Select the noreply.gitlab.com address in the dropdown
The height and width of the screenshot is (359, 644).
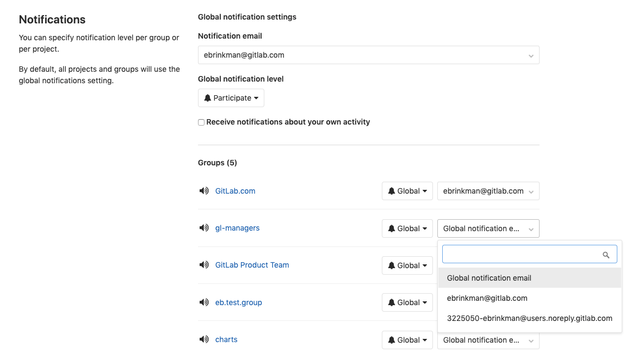click(x=529, y=318)
